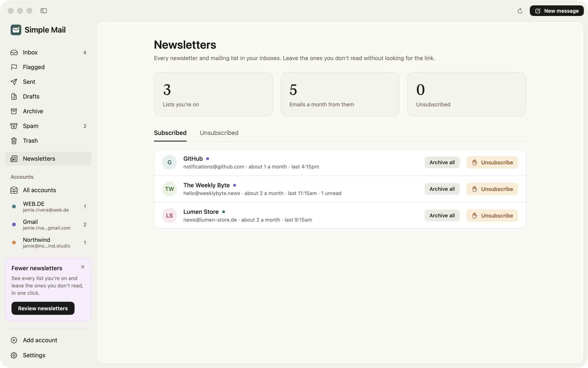Click the TW avatar for Weekly Byte
The height and width of the screenshot is (368, 588).
coord(169,189)
